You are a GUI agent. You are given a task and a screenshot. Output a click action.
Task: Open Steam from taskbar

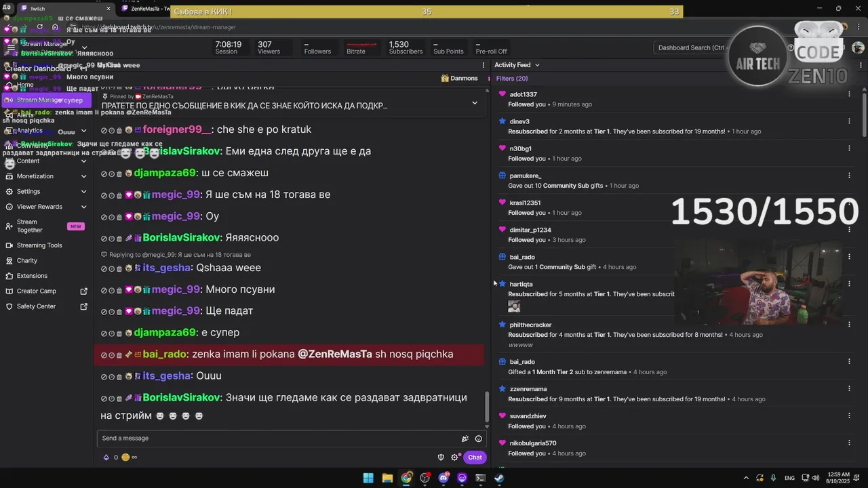[x=499, y=478]
